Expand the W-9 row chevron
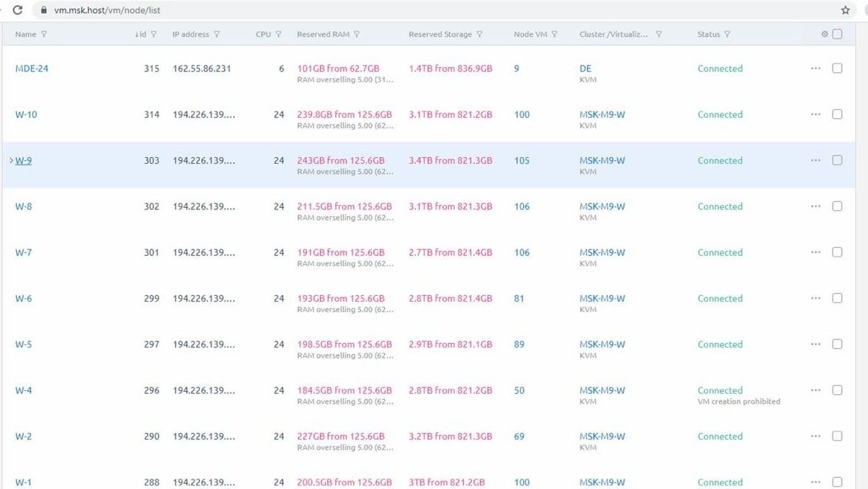The image size is (868, 489). [x=11, y=161]
